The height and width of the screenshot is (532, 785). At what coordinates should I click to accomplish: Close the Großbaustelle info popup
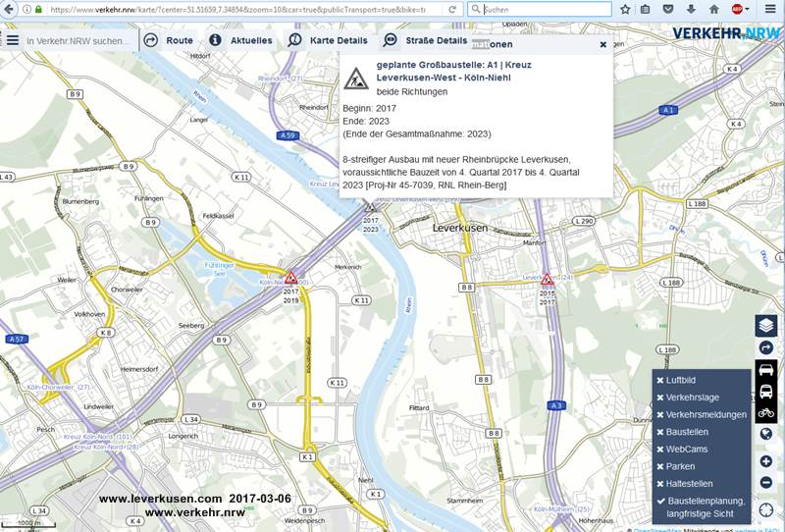tap(602, 44)
